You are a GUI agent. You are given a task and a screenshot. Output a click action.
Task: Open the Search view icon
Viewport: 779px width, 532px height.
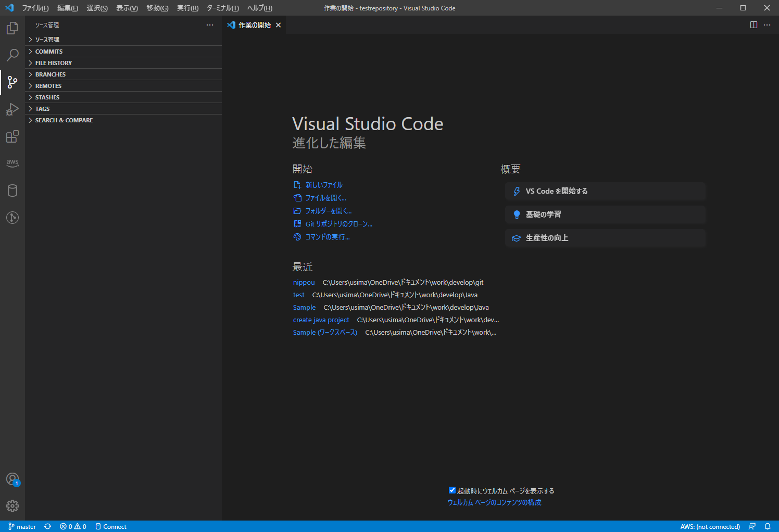click(12, 55)
